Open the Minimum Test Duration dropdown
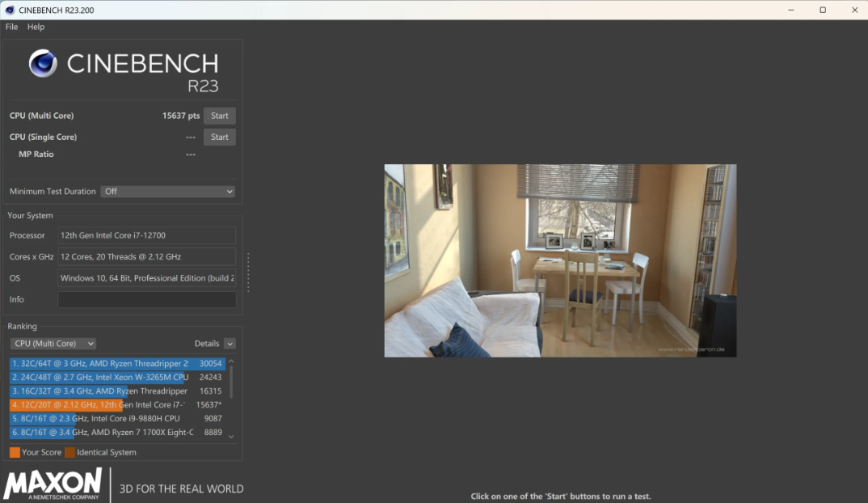The height and width of the screenshot is (503, 868). point(167,191)
